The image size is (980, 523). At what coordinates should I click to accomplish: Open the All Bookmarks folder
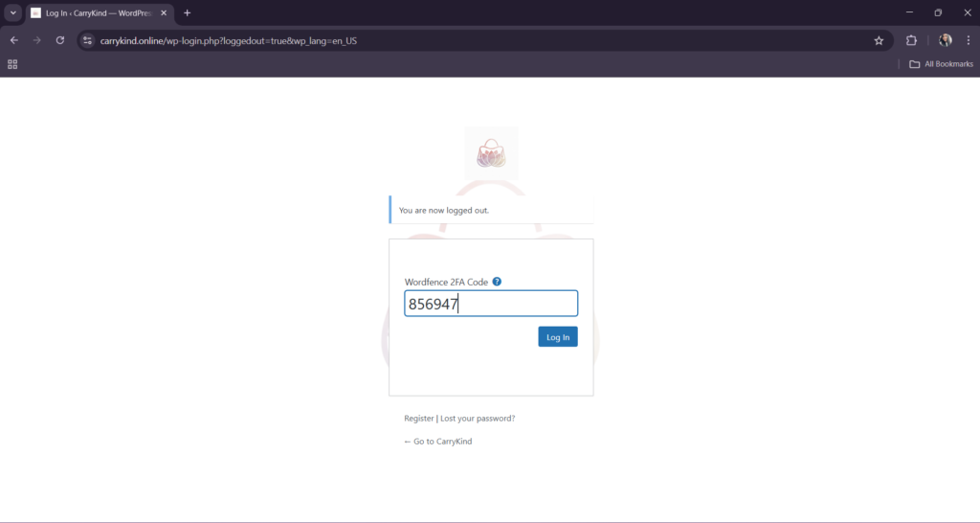point(941,64)
